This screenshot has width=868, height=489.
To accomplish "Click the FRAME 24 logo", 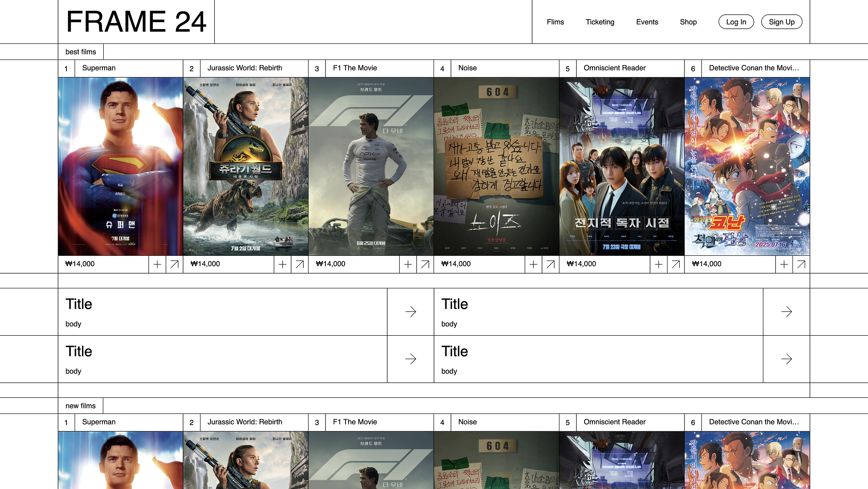I will tap(136, 22).
